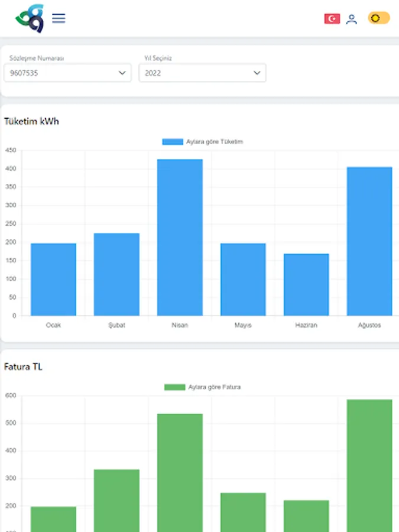Select the Ağustos blue consumption bar
The width and height of the screenshot is (399, 532).
369,241
